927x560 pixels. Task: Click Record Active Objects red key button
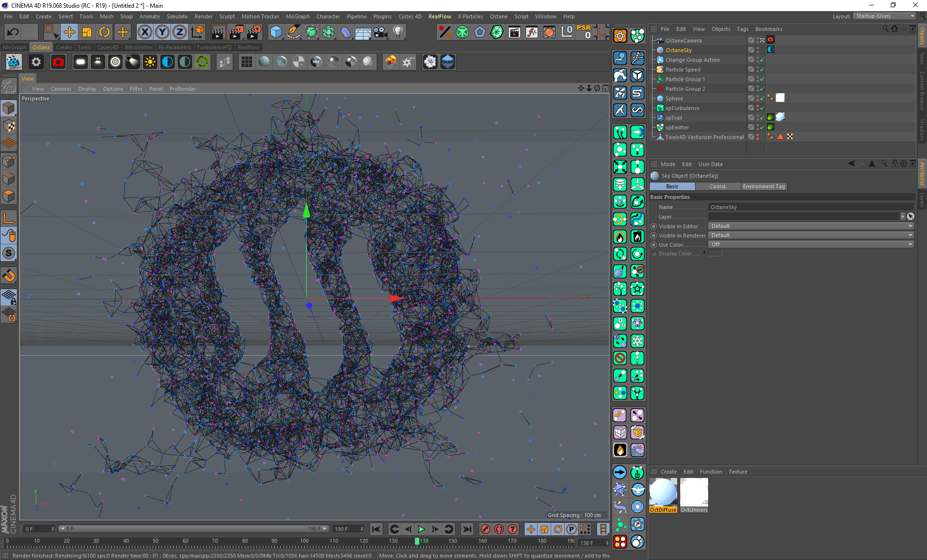(x=485, y=529)
